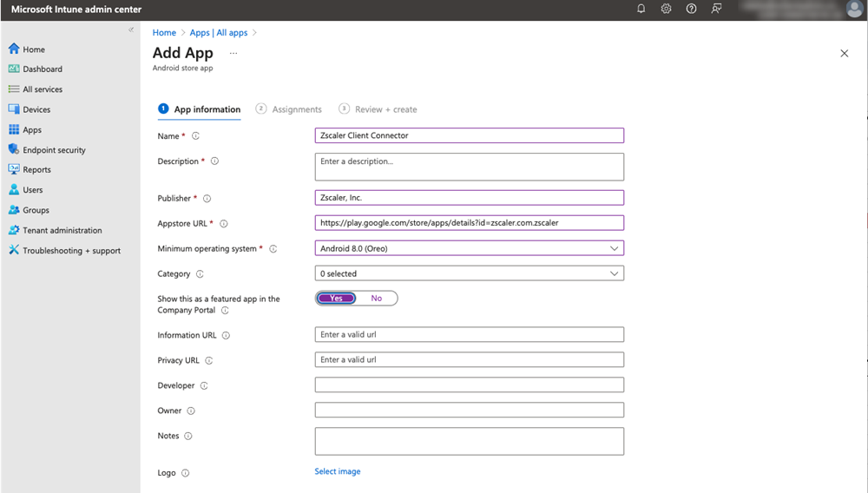Click the Publisher field with Zscaler, Inc.

click(470, 198)
